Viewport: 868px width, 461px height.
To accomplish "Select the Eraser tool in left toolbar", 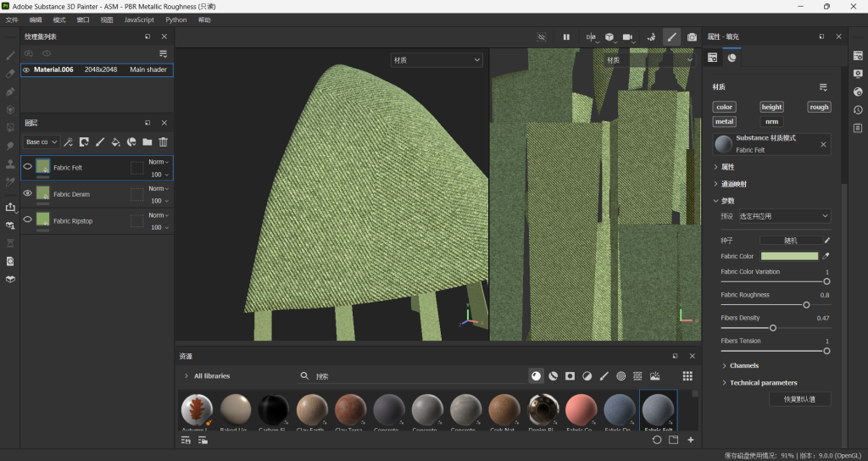I will pos(10,74).
